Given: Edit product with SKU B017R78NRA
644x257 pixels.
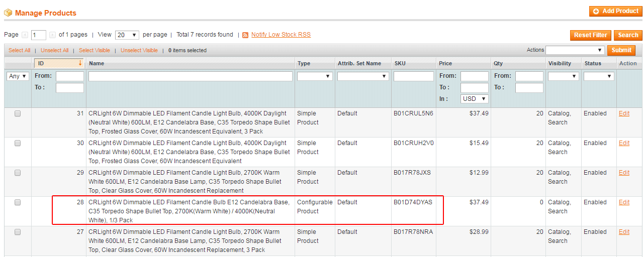Looking at the screenshot, I should pyautogui.click(x=624, y=232).
